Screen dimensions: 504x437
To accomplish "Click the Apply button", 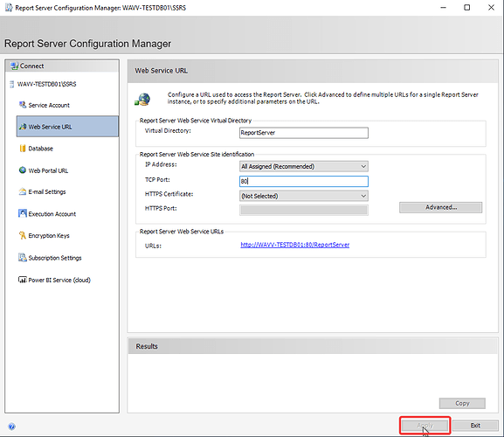I will click(425, 426).
